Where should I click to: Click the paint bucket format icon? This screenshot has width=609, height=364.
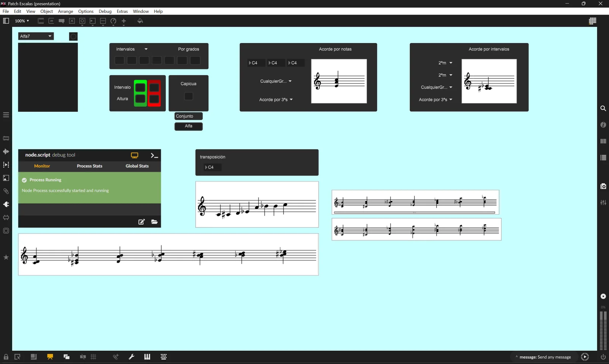coord(140,21)
